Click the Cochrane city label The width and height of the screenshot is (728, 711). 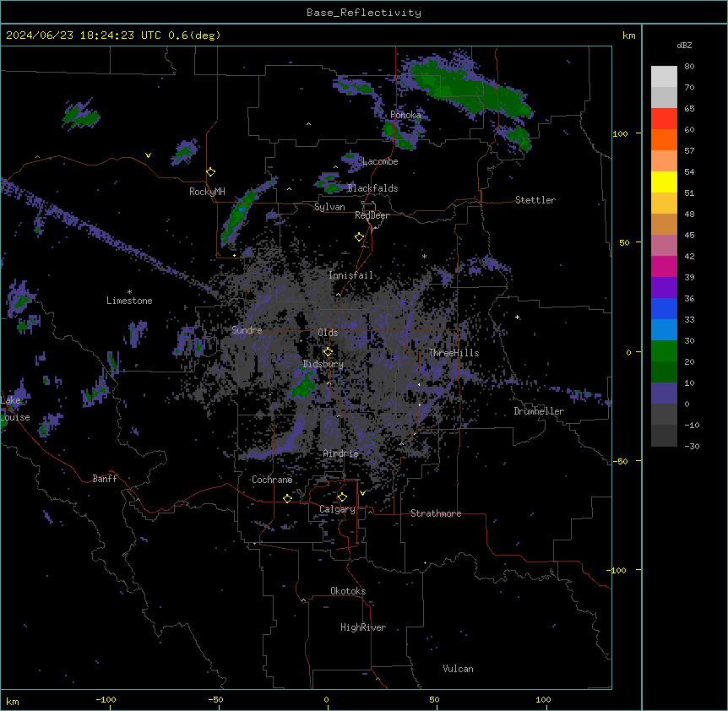point(272,480)
